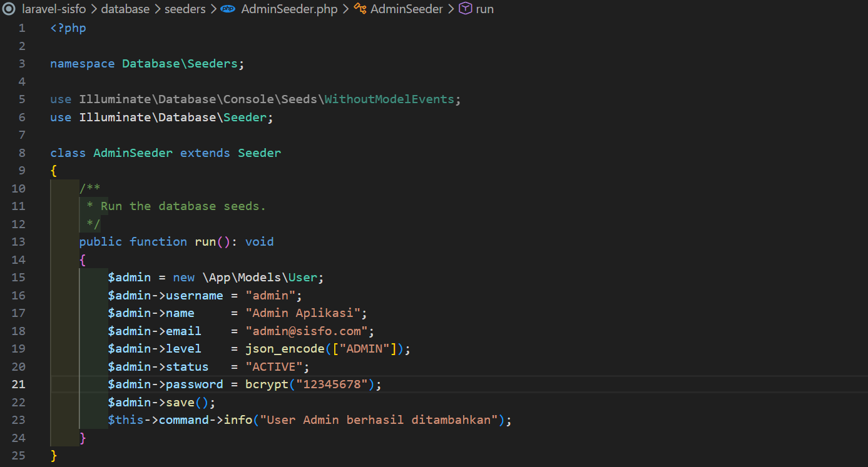Click the void return type
The height and width of the screenshot is (467, 868).
click(259, 241)
